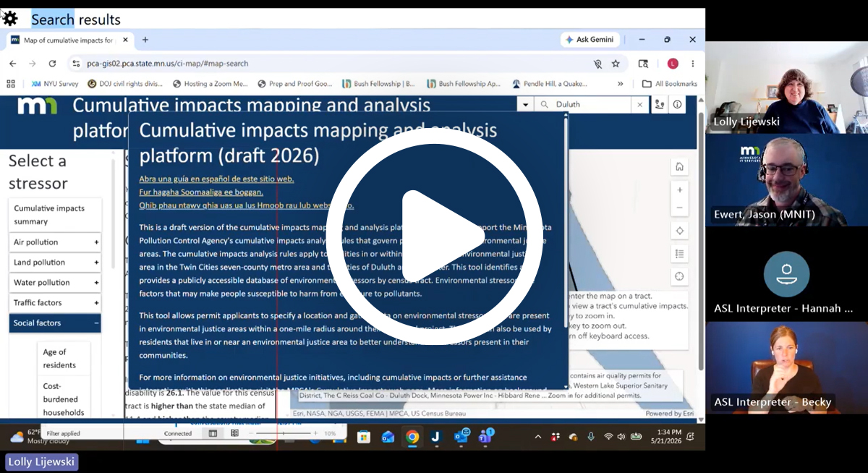Viewport: 868px width, 473px height.
Task: Adjust the zoom slider near 10%
Action: click(x=284, y=433)
